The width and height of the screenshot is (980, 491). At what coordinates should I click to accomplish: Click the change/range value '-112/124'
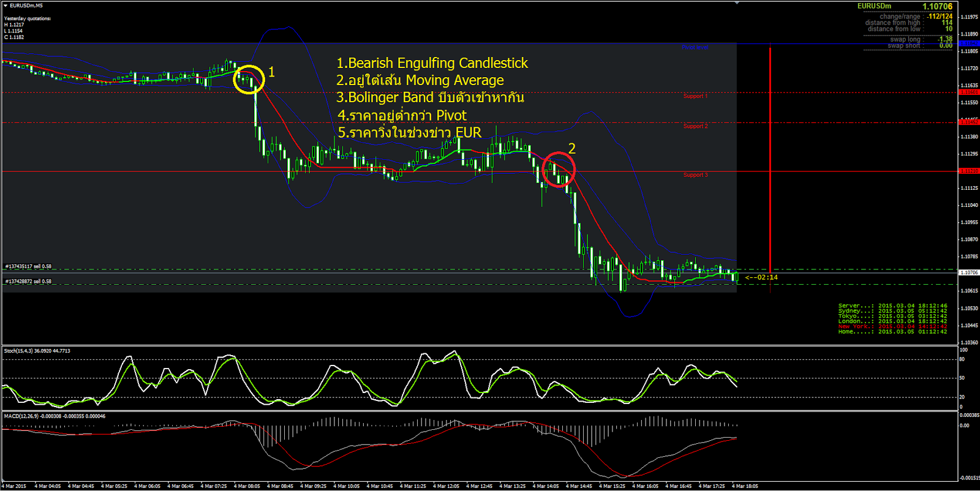[940, 17]
